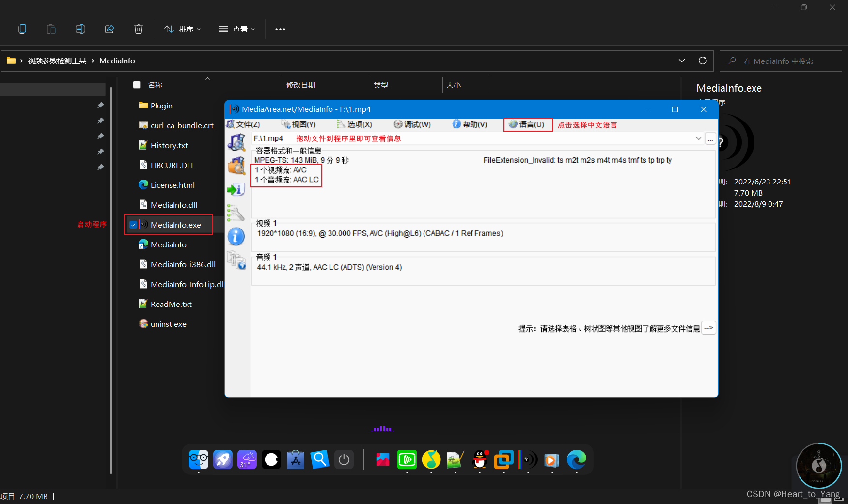This screenshot has width=848, height=504.
Task: Click the rocket launcher icon in dock
Action: point(223,459)
